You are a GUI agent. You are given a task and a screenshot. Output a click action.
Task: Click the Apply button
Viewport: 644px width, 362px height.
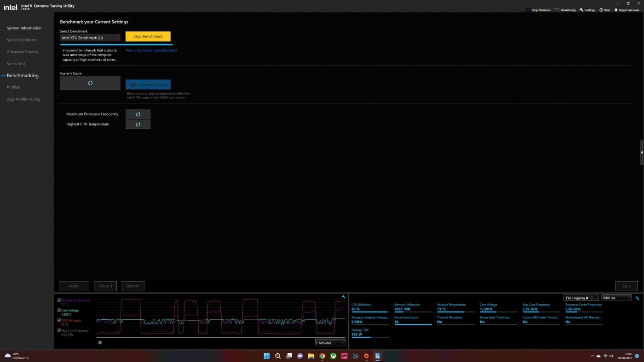coord(74,286)
